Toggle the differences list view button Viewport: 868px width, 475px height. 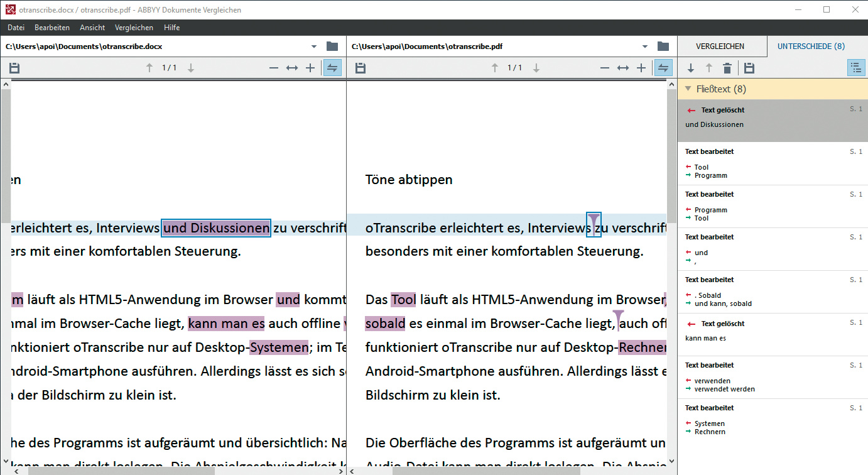[x=855, y=68]
